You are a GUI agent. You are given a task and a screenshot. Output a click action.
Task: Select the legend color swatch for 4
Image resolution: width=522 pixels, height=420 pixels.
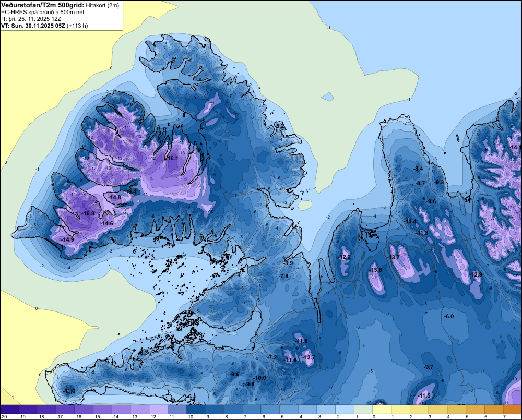point(457,410)
